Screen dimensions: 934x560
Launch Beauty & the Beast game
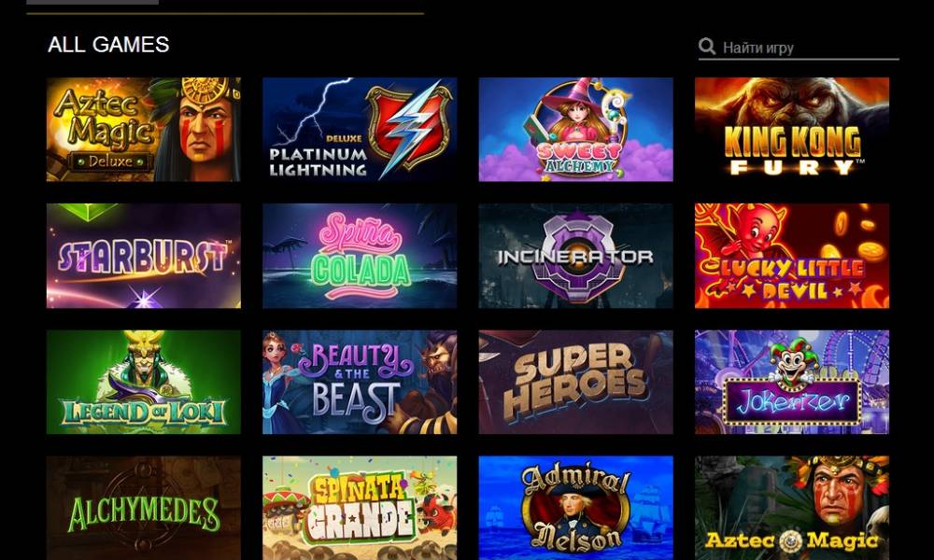tap(360, 382)
